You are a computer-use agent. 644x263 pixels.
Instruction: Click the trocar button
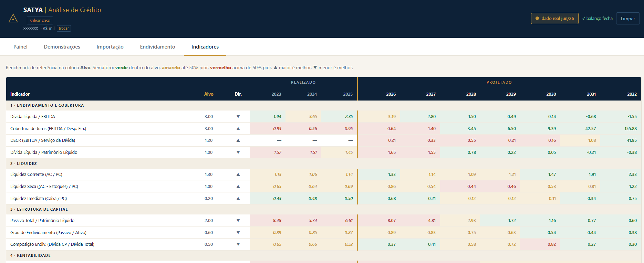(64, 29)
